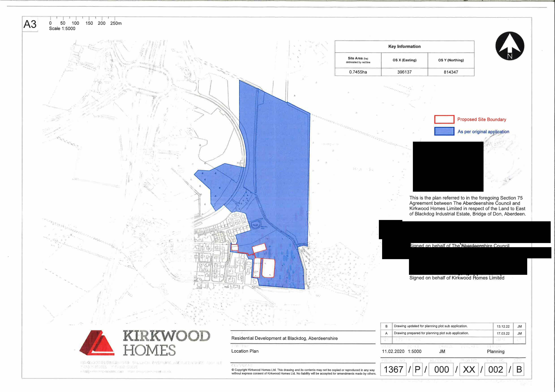
Task: Click the '000' reference box
Action: pyautogui.click(x=441, y=369)
